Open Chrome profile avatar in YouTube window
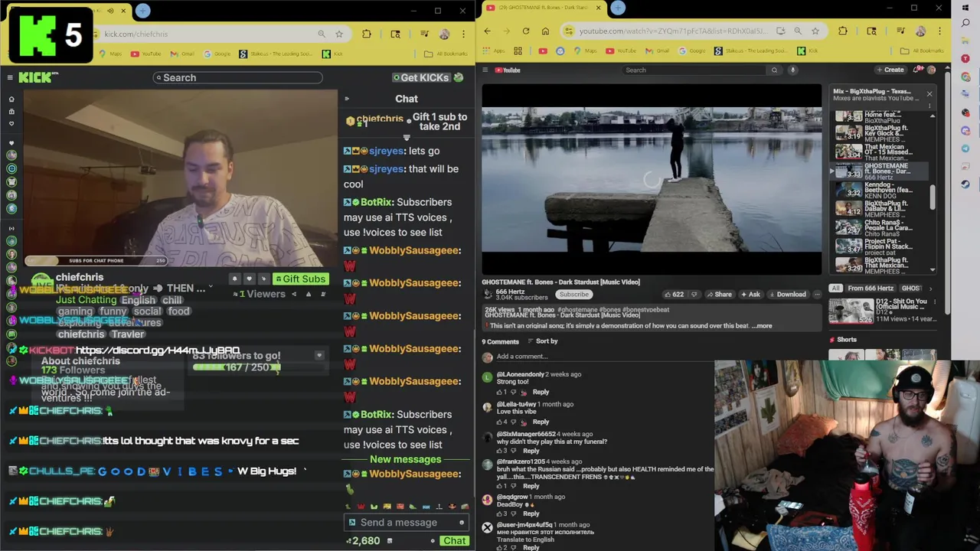This screenshot has width=980, height=551. click(x=920, y=31)
